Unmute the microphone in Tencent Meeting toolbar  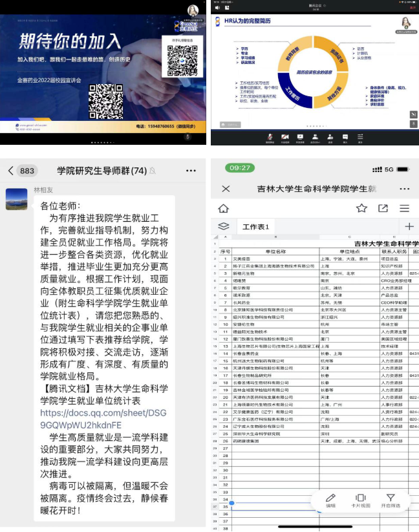click(x=270, y=138)
